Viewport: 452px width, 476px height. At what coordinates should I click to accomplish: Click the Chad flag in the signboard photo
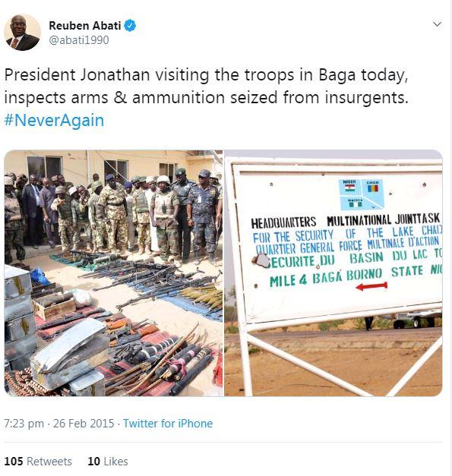click(x=373, y=188)
